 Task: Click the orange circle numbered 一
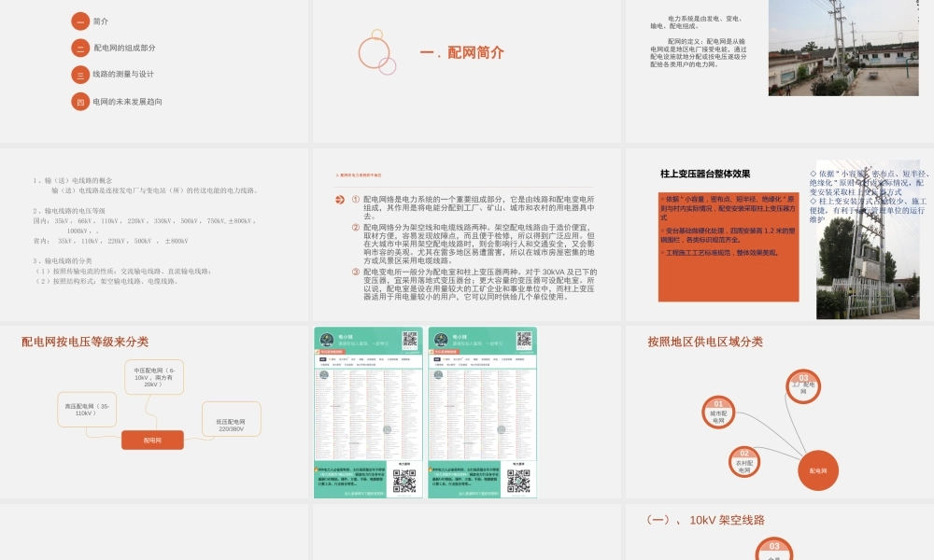pyautogui.click(x=80, y=21)
